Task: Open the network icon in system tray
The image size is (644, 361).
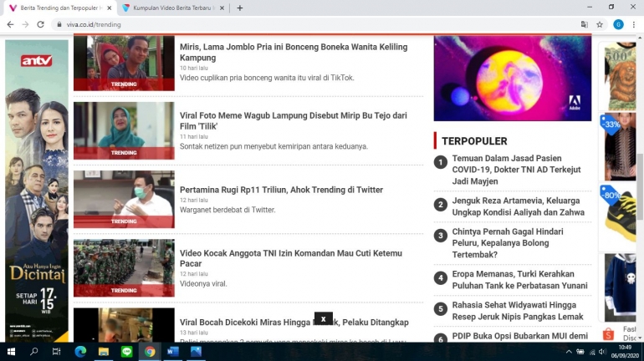Action: (592, 352)
